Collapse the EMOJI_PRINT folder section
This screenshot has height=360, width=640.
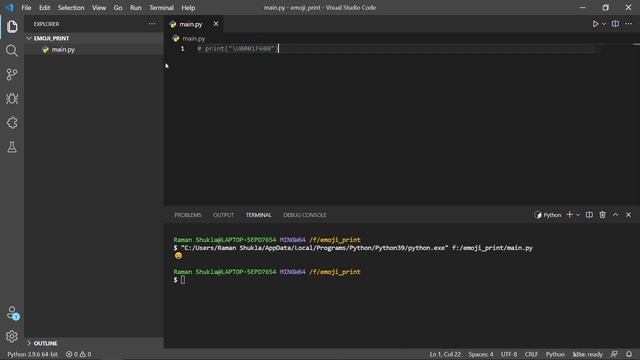pos(51,38)
